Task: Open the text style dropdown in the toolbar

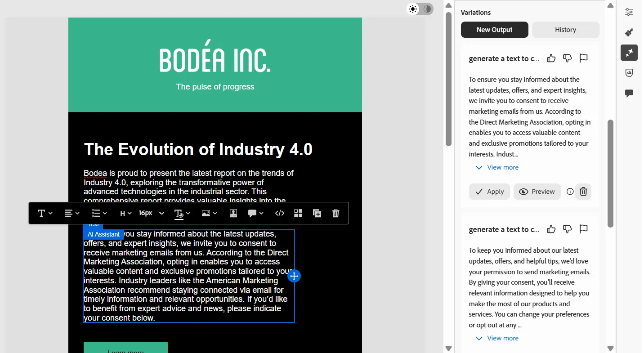Action: click(x=45, y=213)
